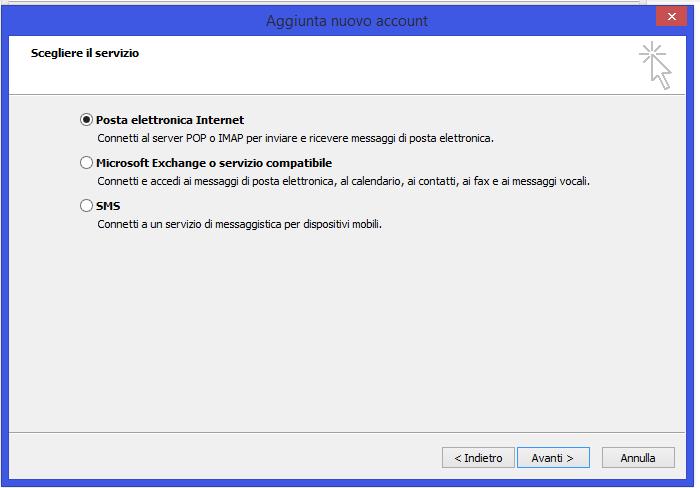
Task: Click the "Scegliere il servizio" heading
Action: point(85,53)
